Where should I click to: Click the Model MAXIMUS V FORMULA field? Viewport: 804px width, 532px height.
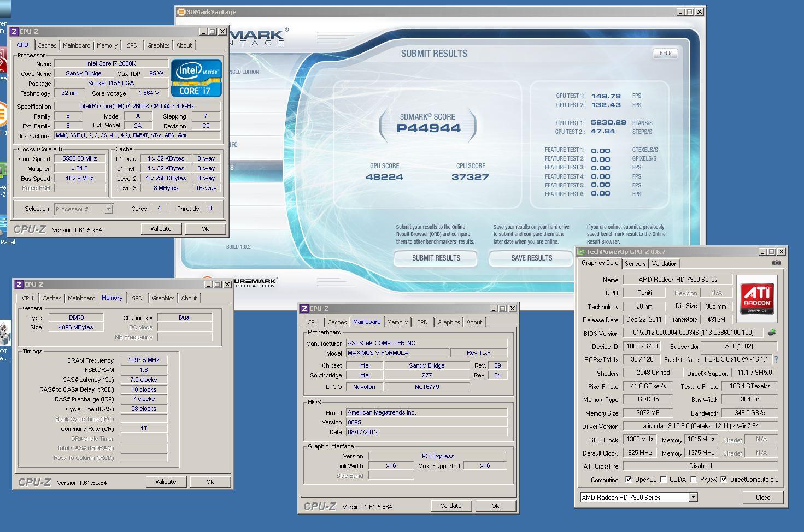[x=397, y=353]
